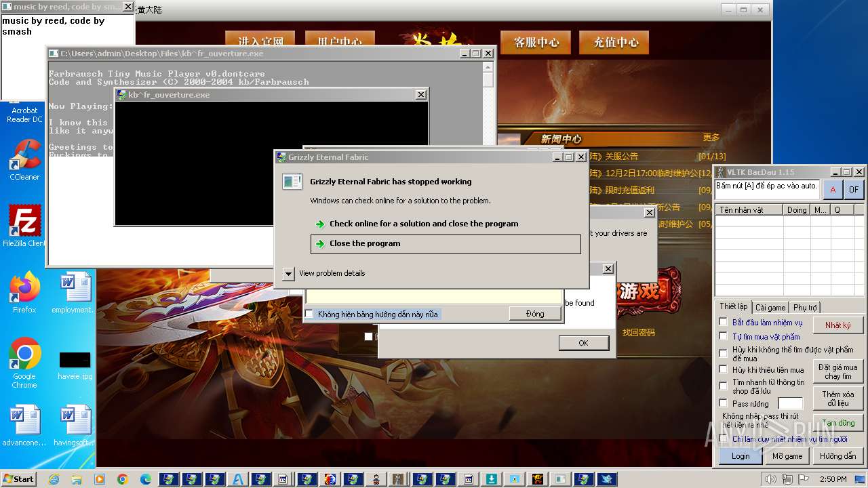Click system clock showing 2:50 PM
The height and width of the screenshot is (488, 868).
[x=833, y=479]
